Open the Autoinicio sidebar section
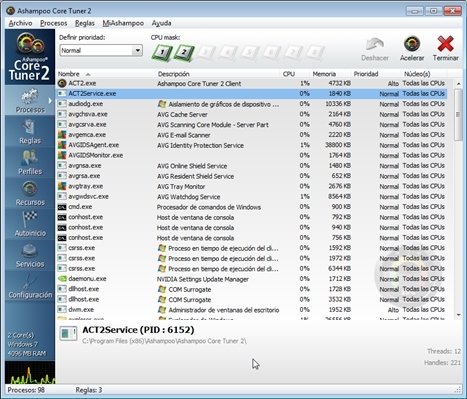Screen dimensions: 467x399 tap(30, 224)
